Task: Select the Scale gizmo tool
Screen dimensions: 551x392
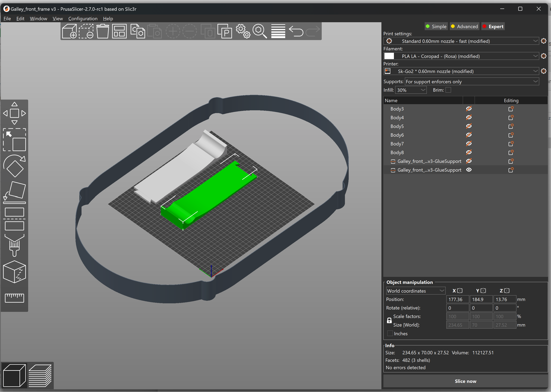Action: (14, 140)
